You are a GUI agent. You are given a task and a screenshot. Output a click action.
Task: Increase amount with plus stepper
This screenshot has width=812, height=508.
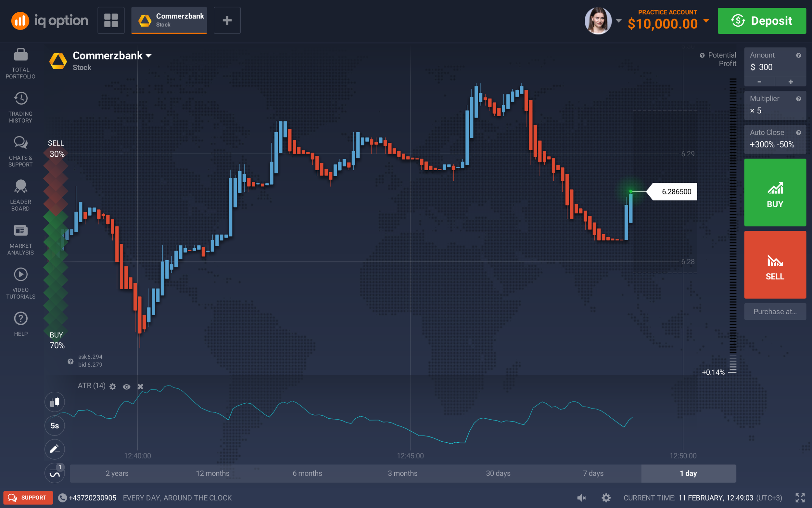click(791, 82)
